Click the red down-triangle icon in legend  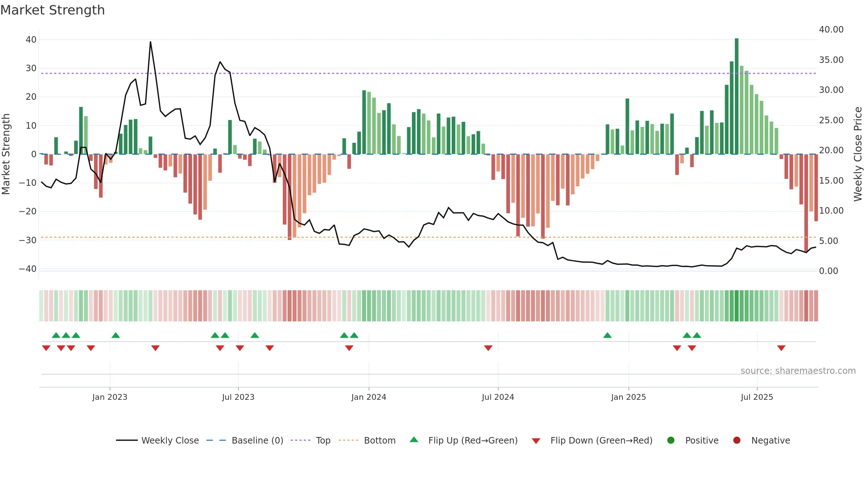click(536, 441)
